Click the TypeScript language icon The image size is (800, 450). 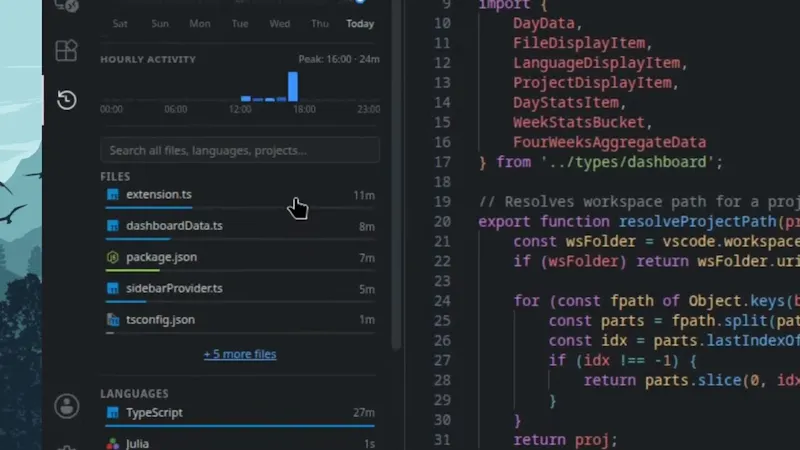[113, 412]
